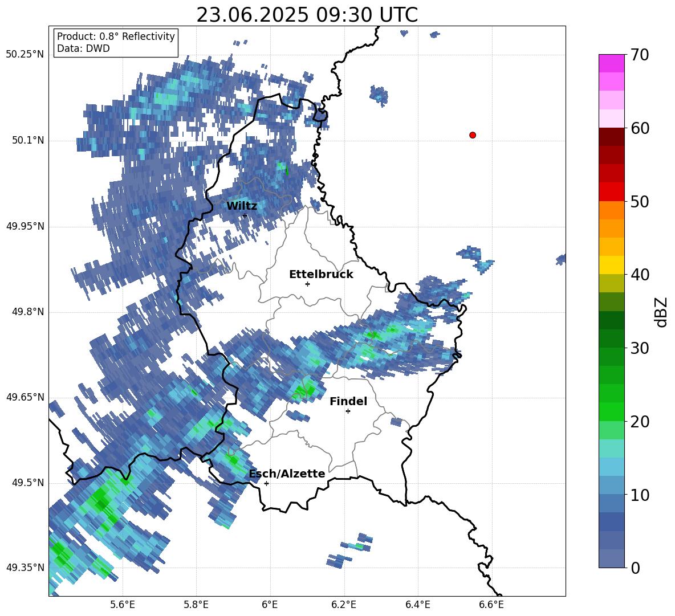675x616 pixels.
Task: Click the 6°E longitude label
Action: tap(270, 605)
